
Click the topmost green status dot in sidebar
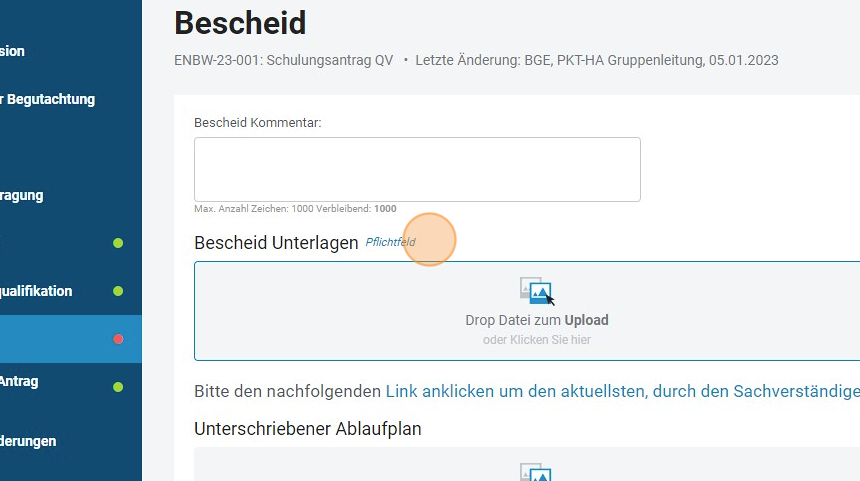point(118,243)
